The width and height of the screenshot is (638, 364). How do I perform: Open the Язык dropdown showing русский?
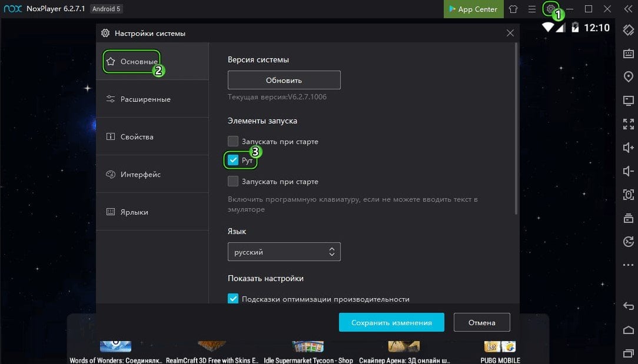(x=284, y=252)
